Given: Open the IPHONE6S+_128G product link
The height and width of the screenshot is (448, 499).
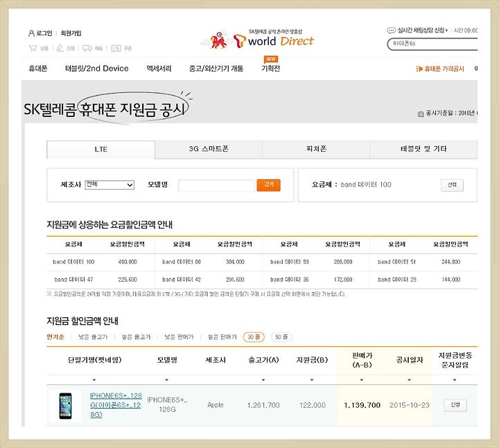Looking at the screenshot, I should [116, 405].
